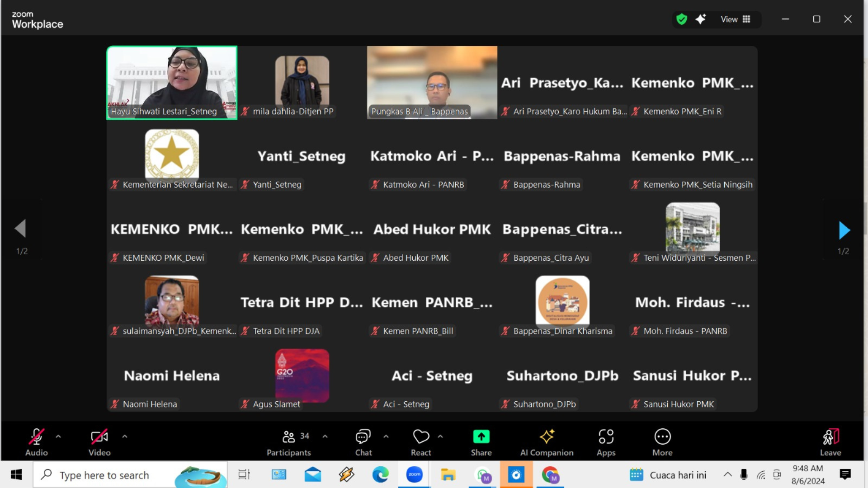Open More options menu
868x488 pixels.
(663, 442)
